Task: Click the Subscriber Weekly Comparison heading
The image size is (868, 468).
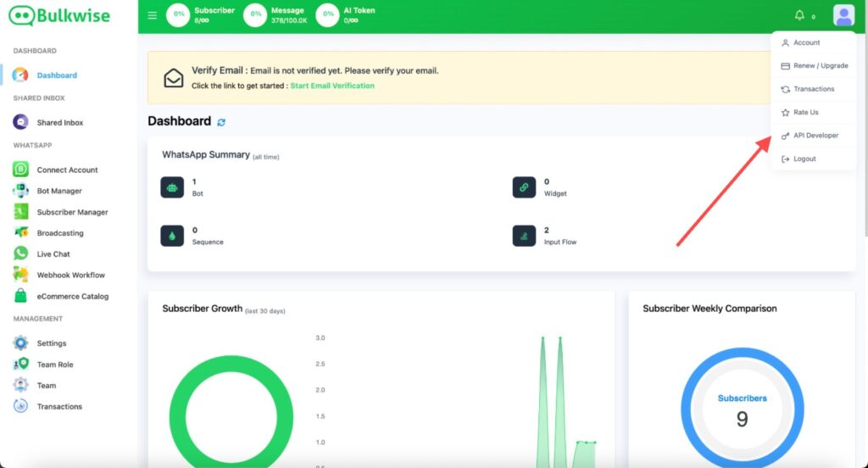Action: tap(709, 309)
